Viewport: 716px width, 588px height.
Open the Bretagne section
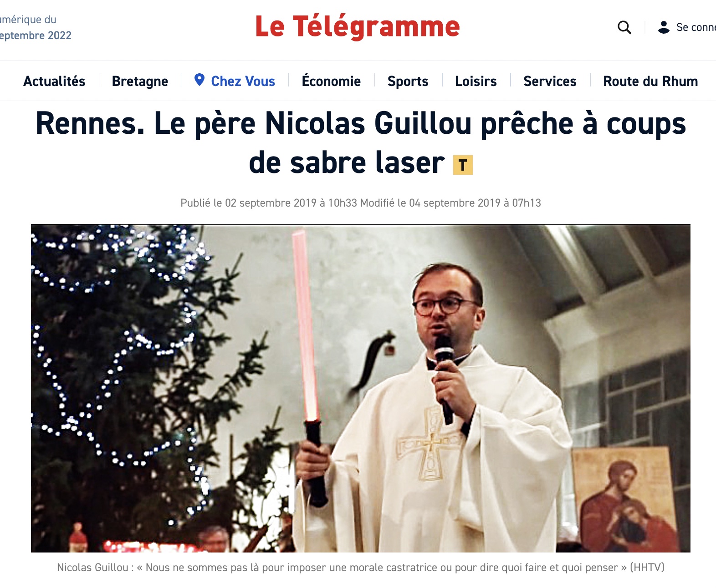click(x=140, y=81)
